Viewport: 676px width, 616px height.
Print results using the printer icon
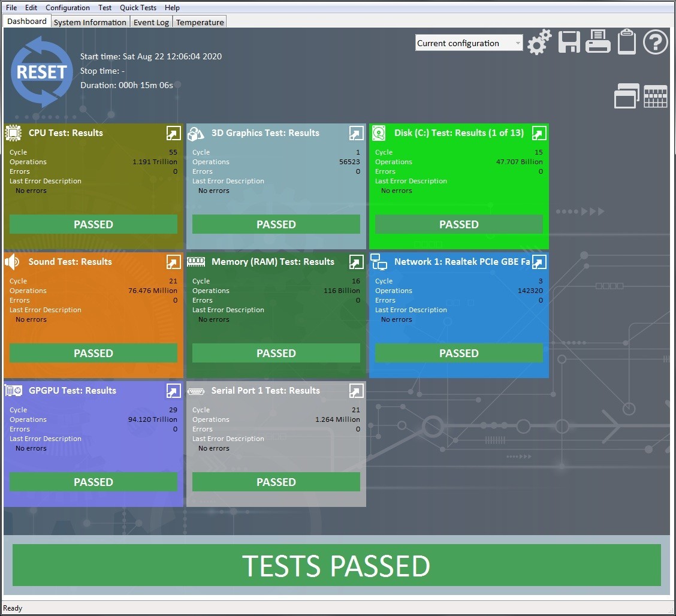(x=597, y=42)
